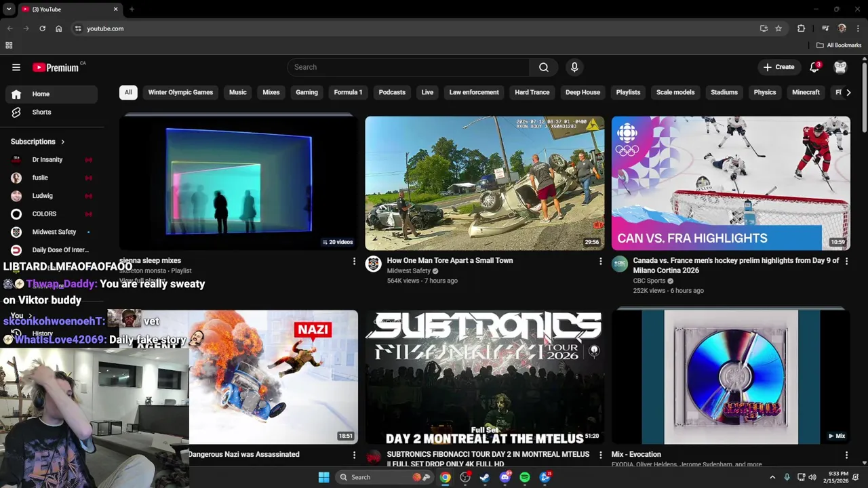
Task: Open Chrome from the taskbar
Action: (445, 477)
